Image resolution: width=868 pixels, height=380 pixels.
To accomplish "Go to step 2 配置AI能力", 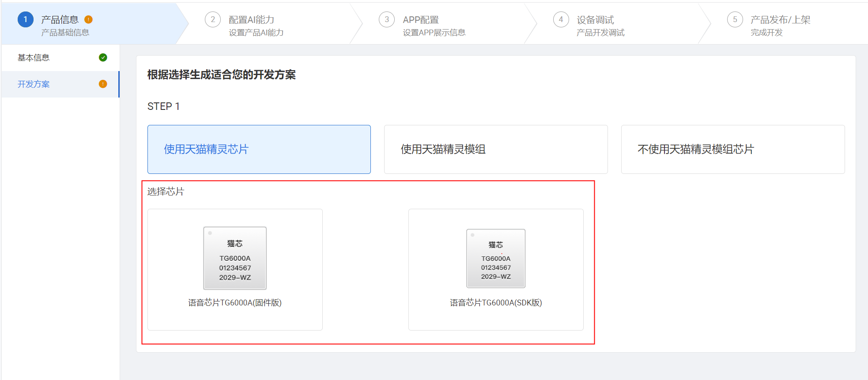I will pos(251,20).
